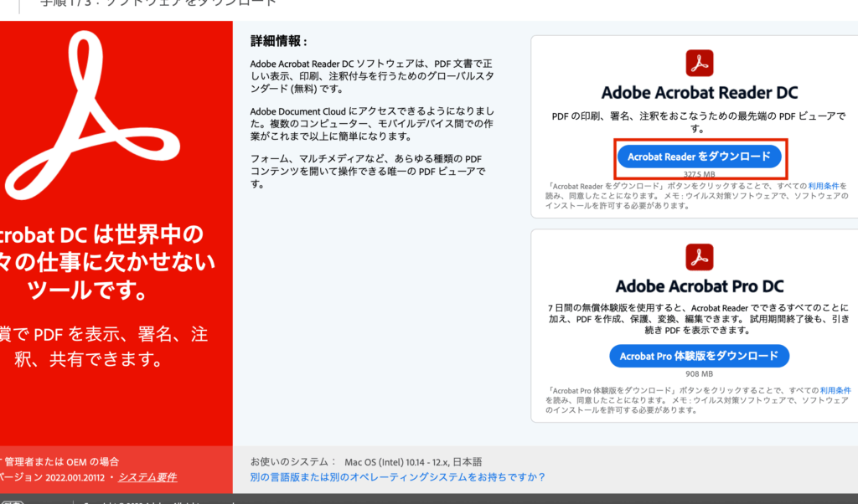Open the other language or OS version link
Viewport: 858px width, 504px height.
[397, 477]
